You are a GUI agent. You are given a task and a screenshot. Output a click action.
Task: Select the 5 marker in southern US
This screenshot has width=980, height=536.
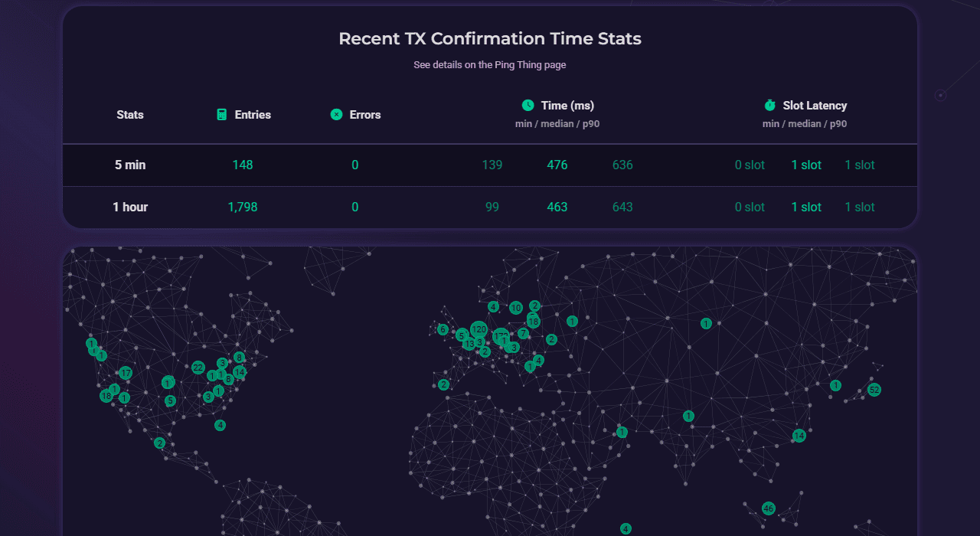tap(170, 400)
